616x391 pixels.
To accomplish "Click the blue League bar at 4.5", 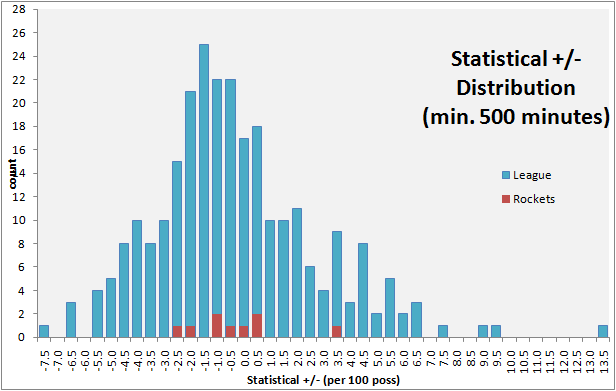I will 363,290.
